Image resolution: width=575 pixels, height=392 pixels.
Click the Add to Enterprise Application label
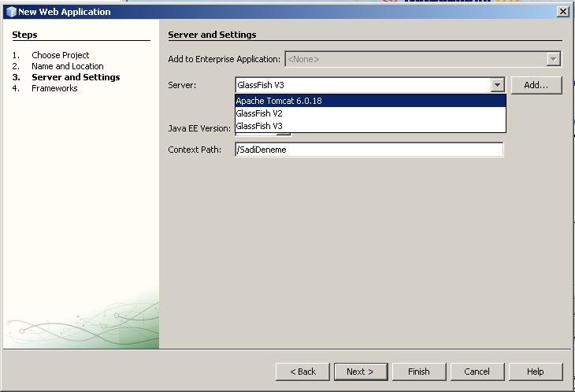[x=224, y=59]
